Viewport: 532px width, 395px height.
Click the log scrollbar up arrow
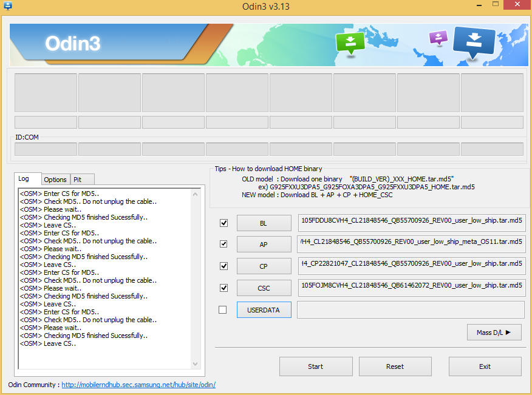[196, 194]
